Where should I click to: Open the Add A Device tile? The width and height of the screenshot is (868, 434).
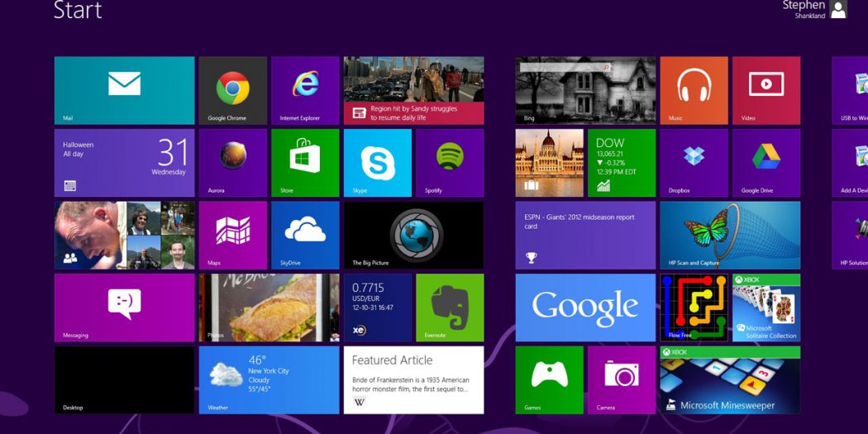pyautogui.click(x=850, y=163)
